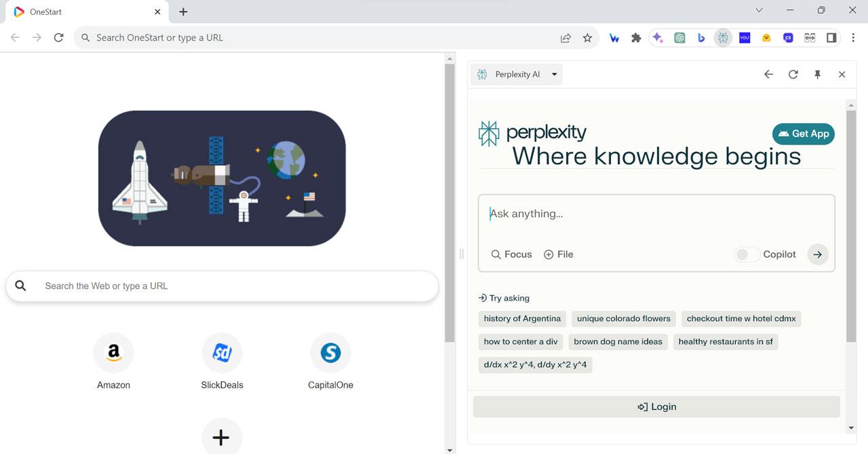Switch to the OneStart browser tab
This screenshot has width=868, height=454.
coord(81,12)
